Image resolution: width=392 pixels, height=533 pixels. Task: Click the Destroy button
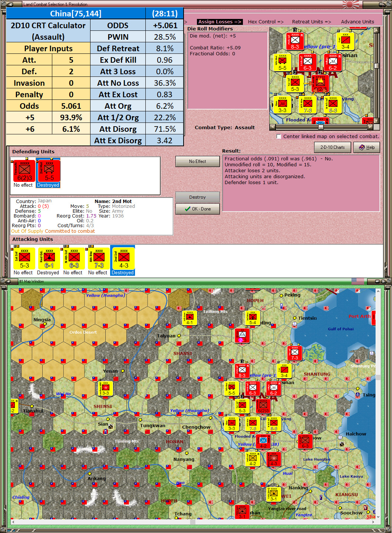tap(198, 197)
